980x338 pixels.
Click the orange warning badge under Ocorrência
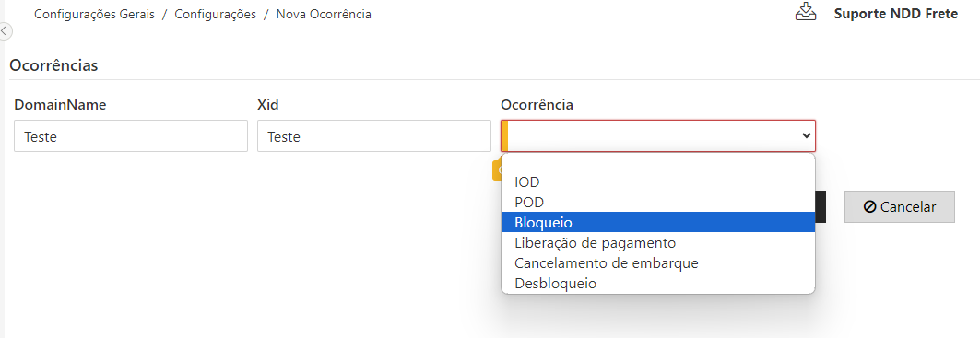[x=497, y=170]
